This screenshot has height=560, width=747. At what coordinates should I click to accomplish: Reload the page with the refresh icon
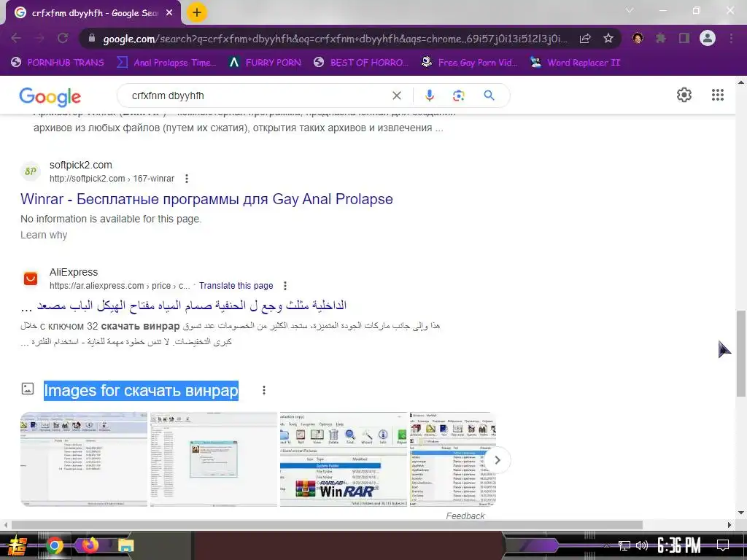[63, 39]
